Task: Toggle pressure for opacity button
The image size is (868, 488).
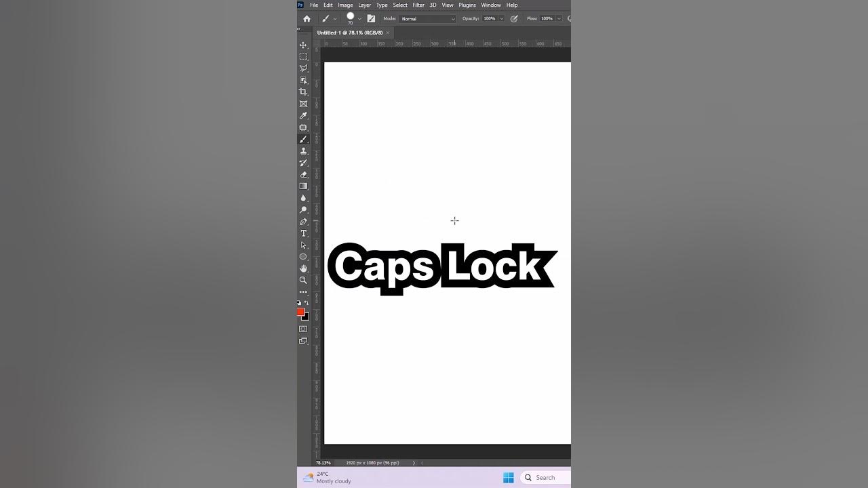Action: [514, 19]
